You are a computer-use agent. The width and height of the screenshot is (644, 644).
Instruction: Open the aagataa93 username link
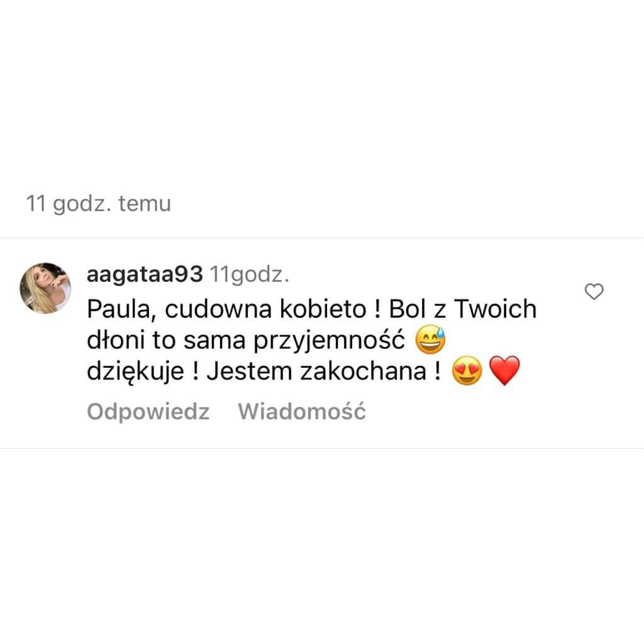pos(145,274)
